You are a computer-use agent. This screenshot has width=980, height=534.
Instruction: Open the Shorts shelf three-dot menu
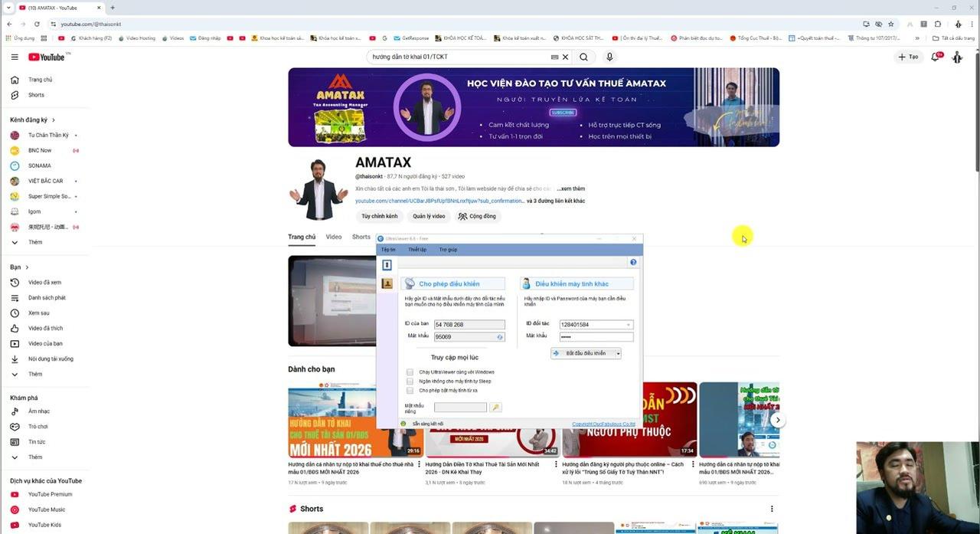772,509
